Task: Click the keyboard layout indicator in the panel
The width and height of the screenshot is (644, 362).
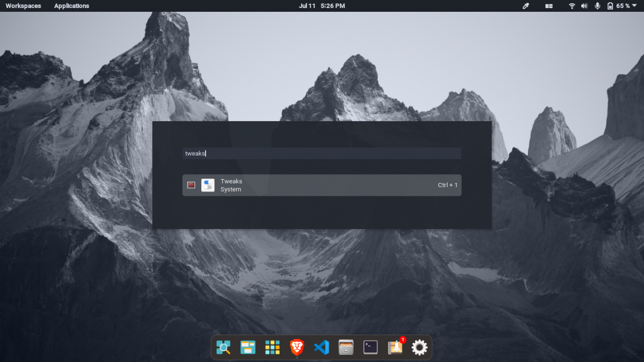Action: (548, 5)
